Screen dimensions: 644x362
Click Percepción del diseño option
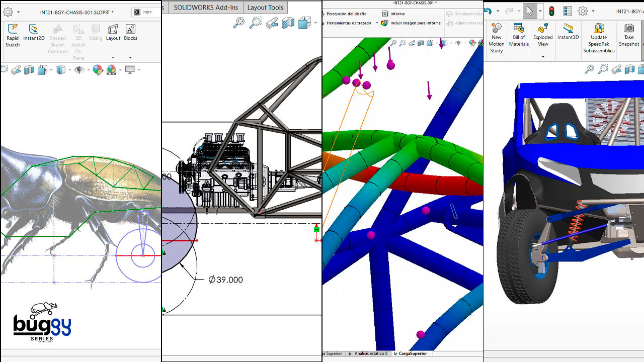(346, 14)
